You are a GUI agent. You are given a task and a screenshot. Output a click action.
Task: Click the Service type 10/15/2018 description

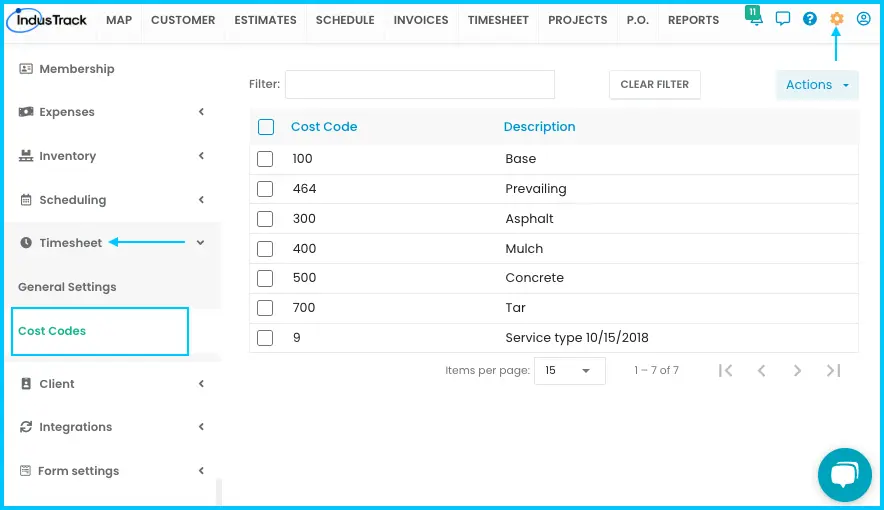pos(577,338)
